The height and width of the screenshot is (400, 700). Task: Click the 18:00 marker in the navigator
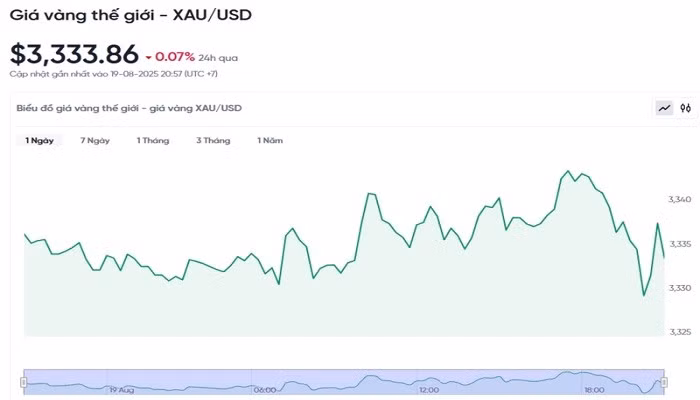pyautogui.click(x=594, y=389)
